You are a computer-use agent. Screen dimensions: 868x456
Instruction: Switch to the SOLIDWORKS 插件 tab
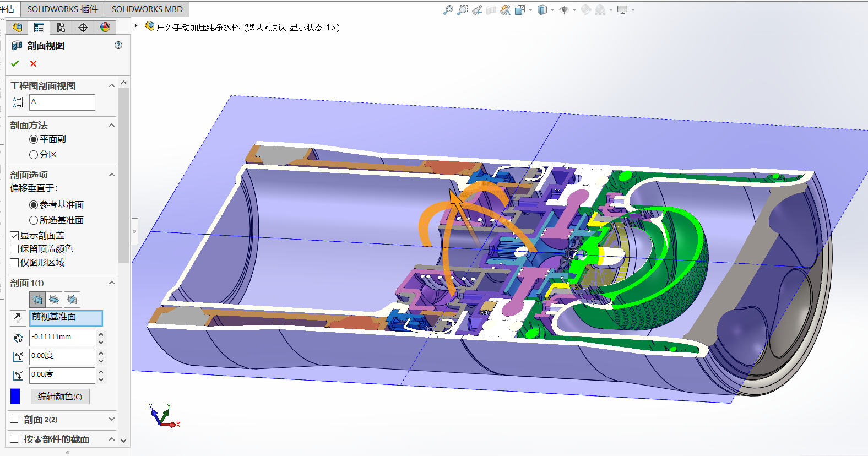tap(62, 9)
